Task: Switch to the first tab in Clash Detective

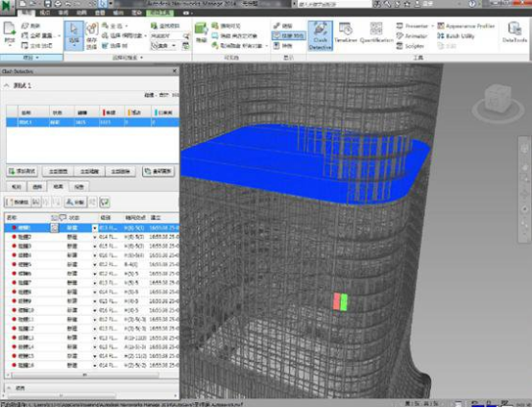Action: coord(16,187)
